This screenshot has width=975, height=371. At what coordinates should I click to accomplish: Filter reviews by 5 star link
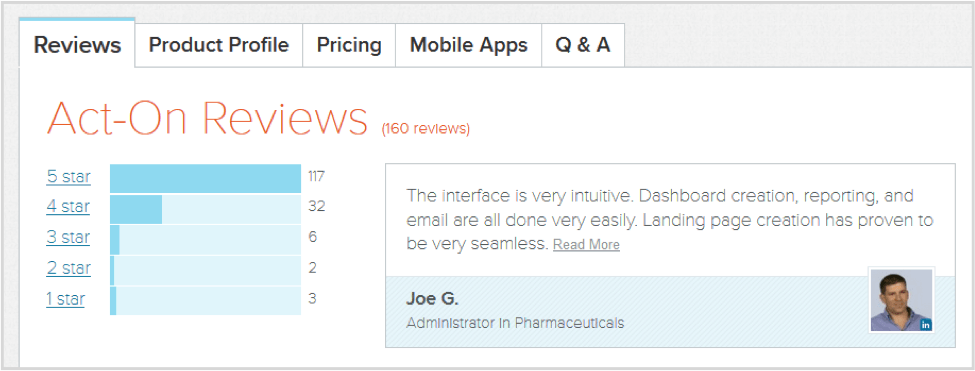pos(68,176)
